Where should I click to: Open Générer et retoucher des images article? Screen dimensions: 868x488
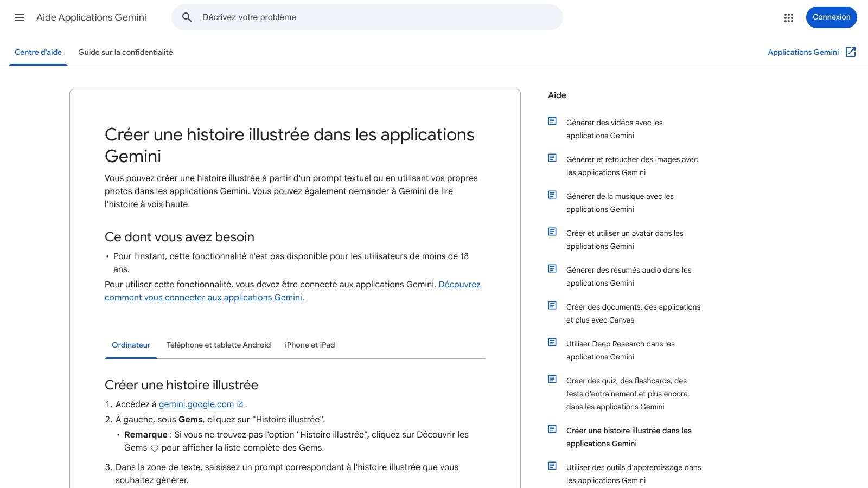(632, 166)
